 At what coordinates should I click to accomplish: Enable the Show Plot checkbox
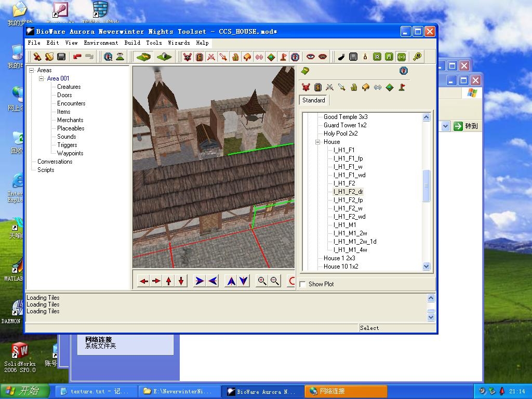pos(303,284)
